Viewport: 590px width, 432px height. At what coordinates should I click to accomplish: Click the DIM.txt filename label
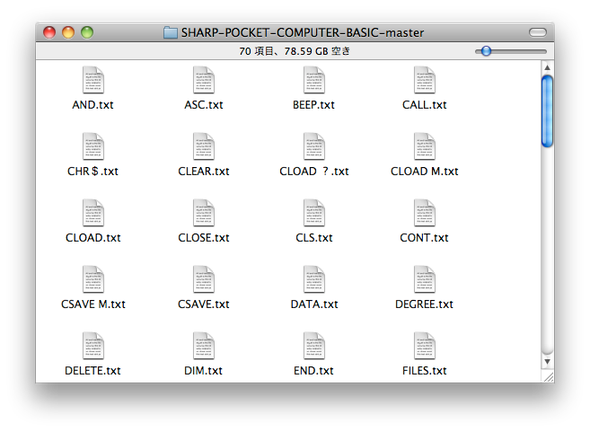pos(204,371)
